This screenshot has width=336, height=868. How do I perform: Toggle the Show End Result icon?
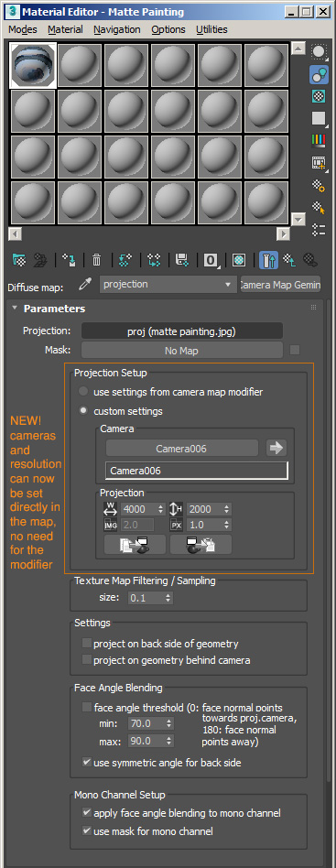(268, 259)
